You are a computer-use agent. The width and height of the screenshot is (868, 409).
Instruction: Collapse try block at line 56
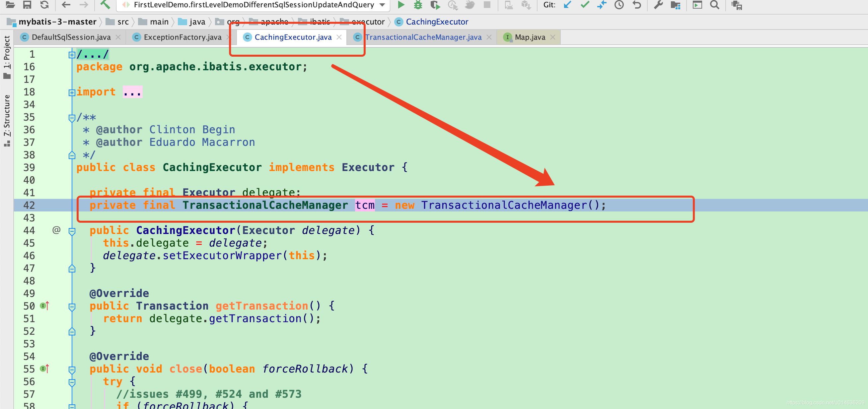pyautogui.click(x=72, y=382)
